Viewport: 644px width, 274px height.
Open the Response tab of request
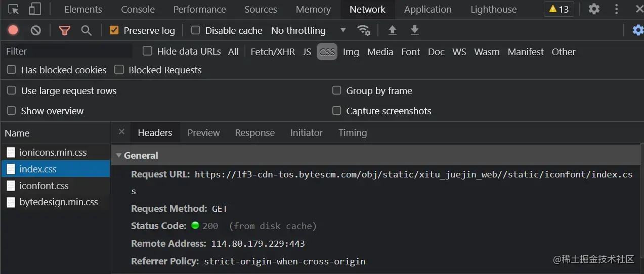point(254,132)
